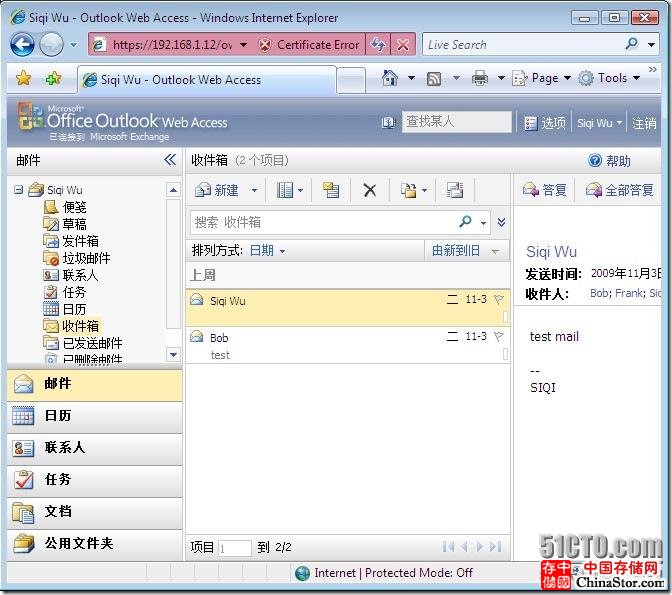Flag the Siqi Wu message

[498, 299]
